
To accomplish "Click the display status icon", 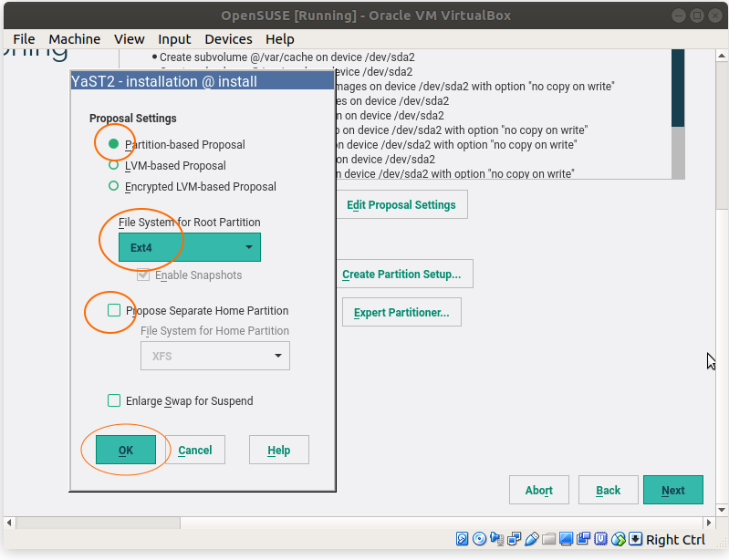I will point(567,539).
